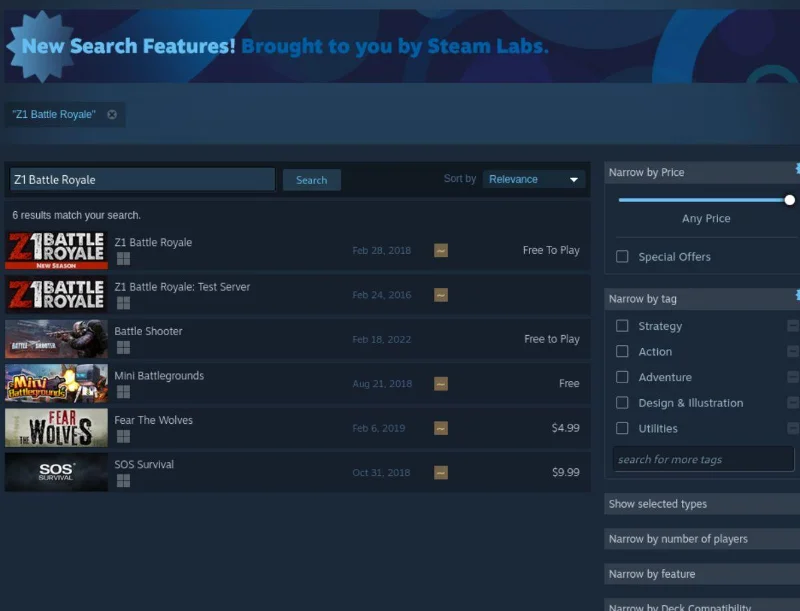
Task: Click the Windows icon under SOS Survival
Action: point(123,480)
